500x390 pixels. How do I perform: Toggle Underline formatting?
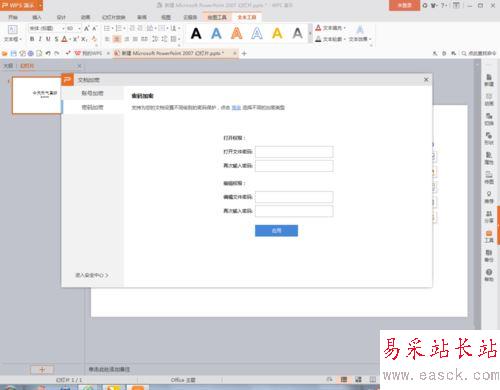coord(48,39)
